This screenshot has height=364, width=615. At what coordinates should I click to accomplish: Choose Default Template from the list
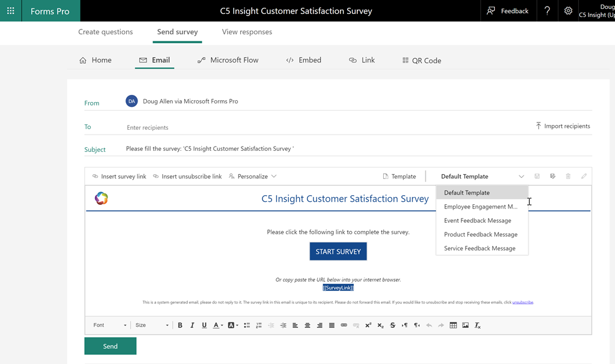pyautogui.click(x=482, y=193)
